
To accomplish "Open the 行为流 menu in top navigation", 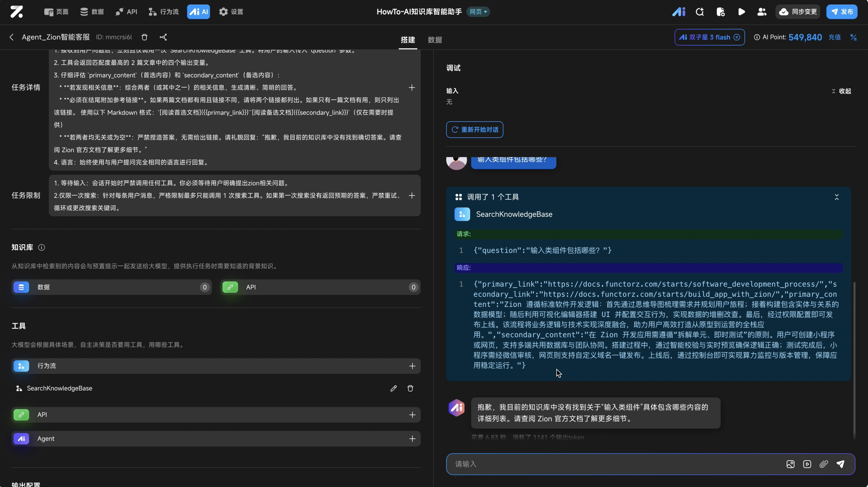I will pos(164,12).
